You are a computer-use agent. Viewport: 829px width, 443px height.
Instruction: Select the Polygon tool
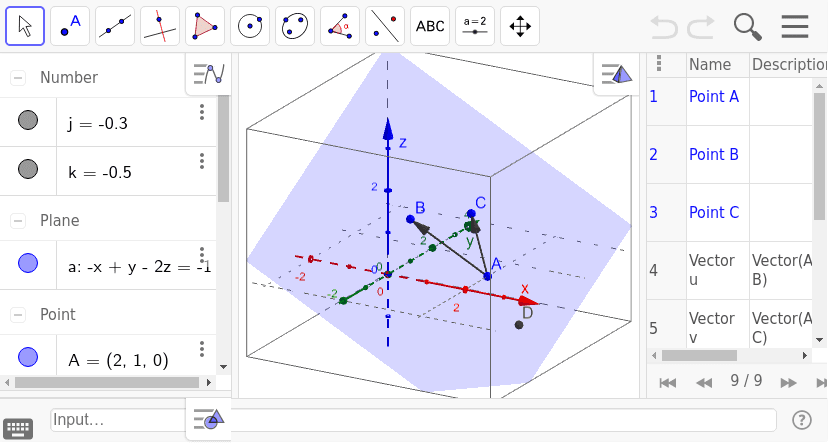point(205,26)
